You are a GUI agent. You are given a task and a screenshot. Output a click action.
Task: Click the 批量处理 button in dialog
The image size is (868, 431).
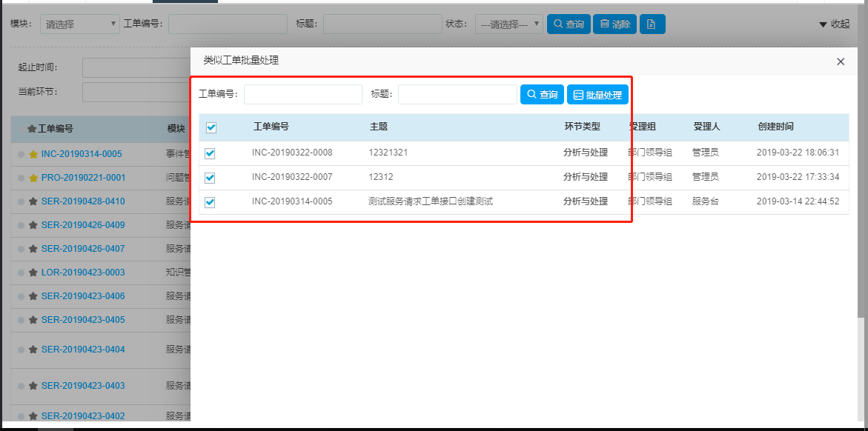tap(597, 95)
